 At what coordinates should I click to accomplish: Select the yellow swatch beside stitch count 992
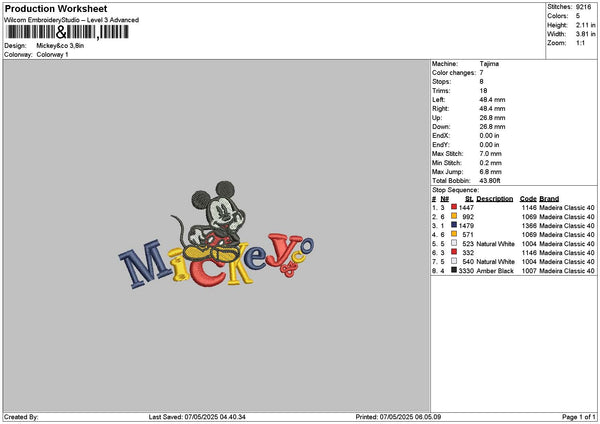coord(454,216)
